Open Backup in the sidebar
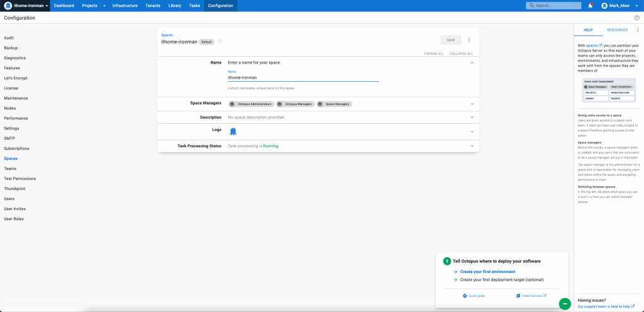644x312 pixels. click(11, 48)
